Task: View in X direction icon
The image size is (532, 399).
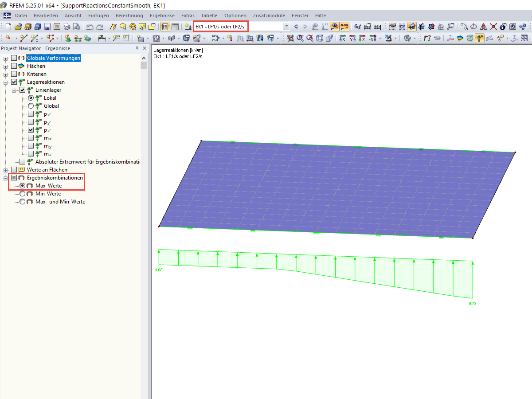Action: (342, 39)
